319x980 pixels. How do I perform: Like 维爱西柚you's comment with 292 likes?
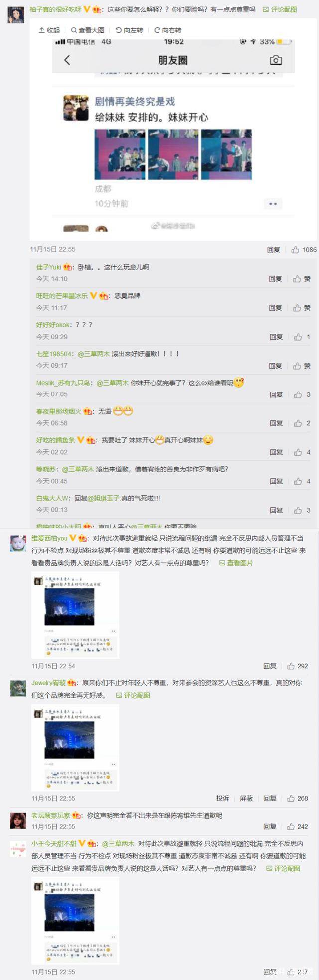coord(298,666)
